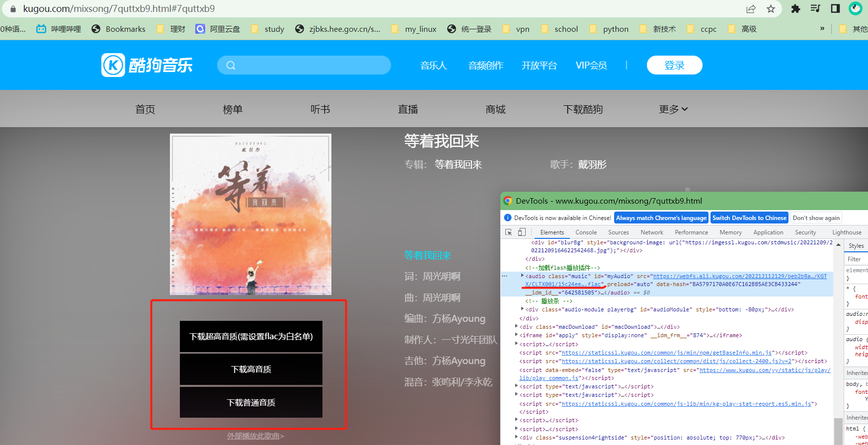Open the getBaseInfo.min.js script link
Viewport: 868px width, 445px height.
coord(667,353)
